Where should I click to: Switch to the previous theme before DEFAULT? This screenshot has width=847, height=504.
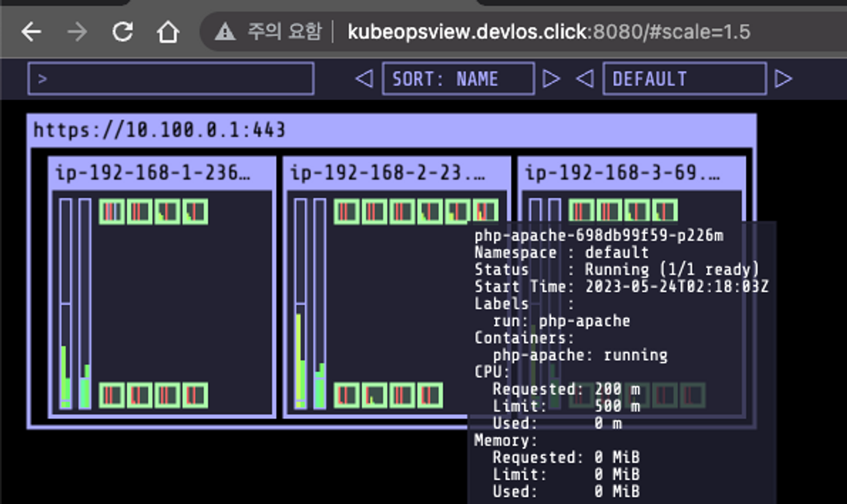pyautogui.click(x=585, y=79)
